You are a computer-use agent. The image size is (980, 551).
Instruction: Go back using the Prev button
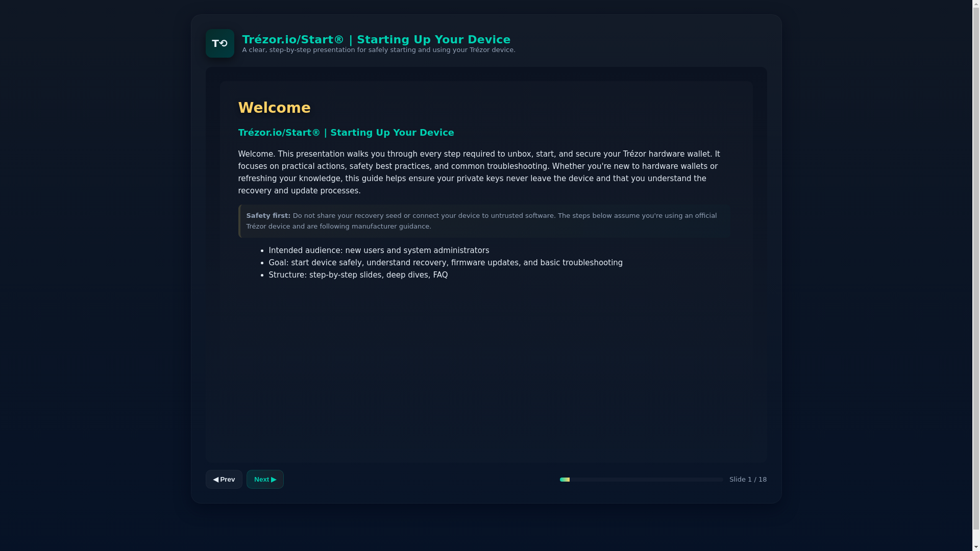(x=224, y=480)
